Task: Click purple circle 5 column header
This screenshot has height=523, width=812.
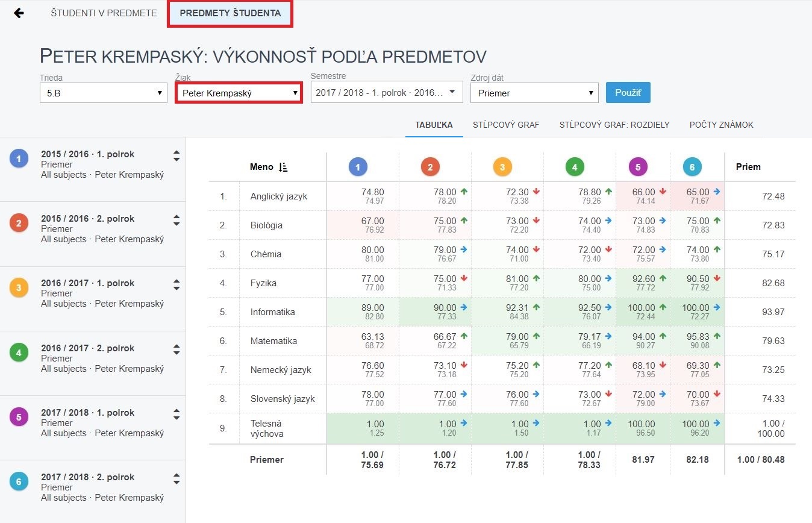Action: click(637, 167)
